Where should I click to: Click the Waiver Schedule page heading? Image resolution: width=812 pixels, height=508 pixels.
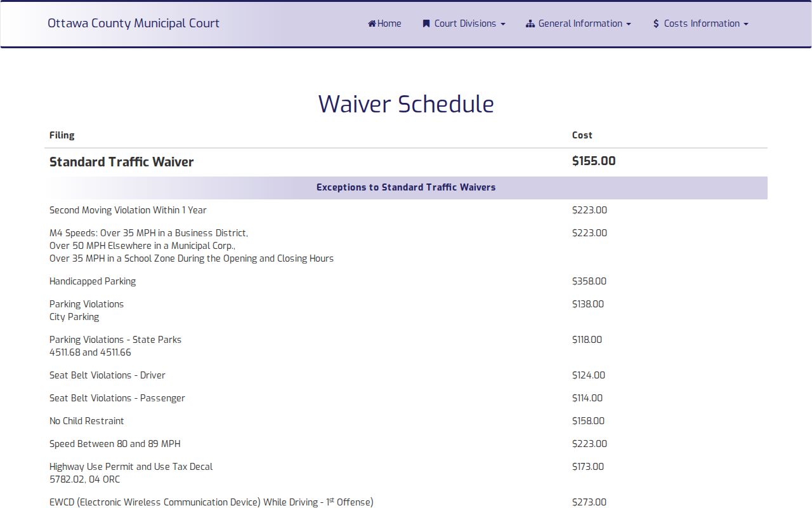pos(406,104)
